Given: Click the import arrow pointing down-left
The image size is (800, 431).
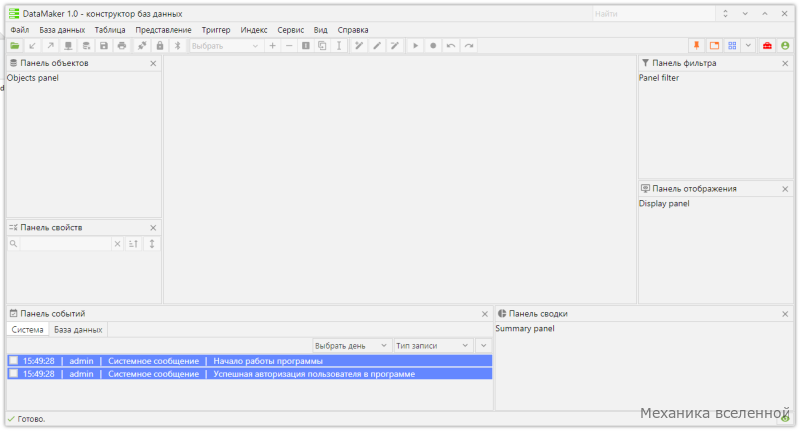Looking at the screenshot, I should tap(33, 46).
